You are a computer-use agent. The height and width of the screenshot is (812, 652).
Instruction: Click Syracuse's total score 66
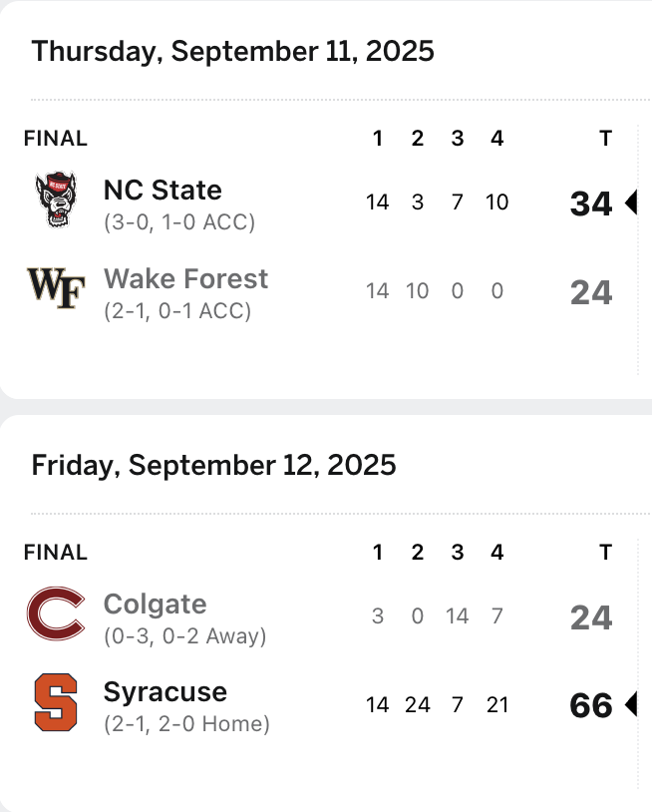click(590, 705)
